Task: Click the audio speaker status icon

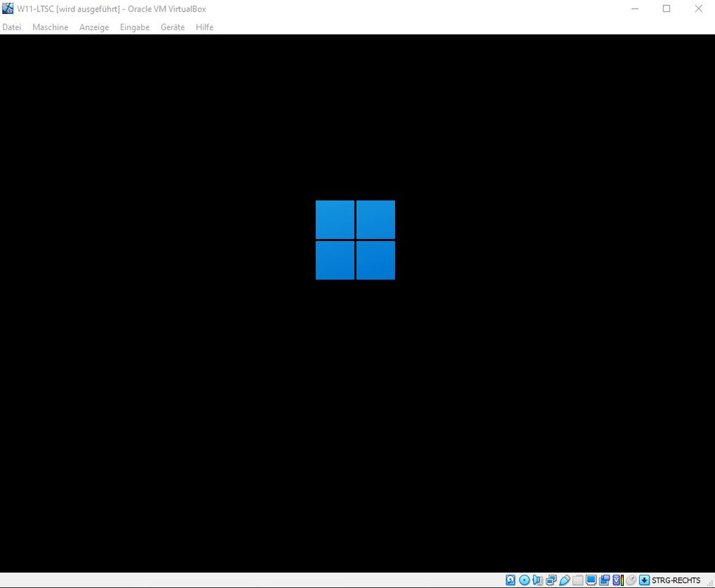Action: 538,580
